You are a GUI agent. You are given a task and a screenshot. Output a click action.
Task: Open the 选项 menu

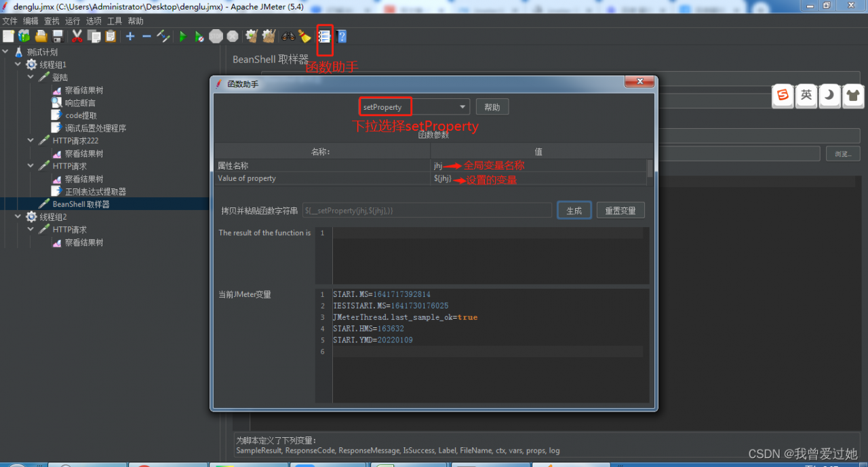click(x=94, y=21)
